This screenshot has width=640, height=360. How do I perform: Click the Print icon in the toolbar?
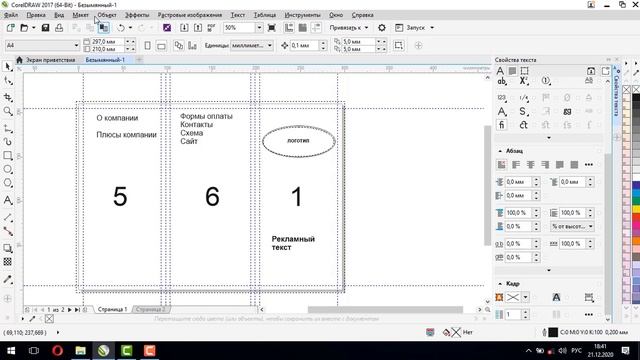(x=59, y=28)
